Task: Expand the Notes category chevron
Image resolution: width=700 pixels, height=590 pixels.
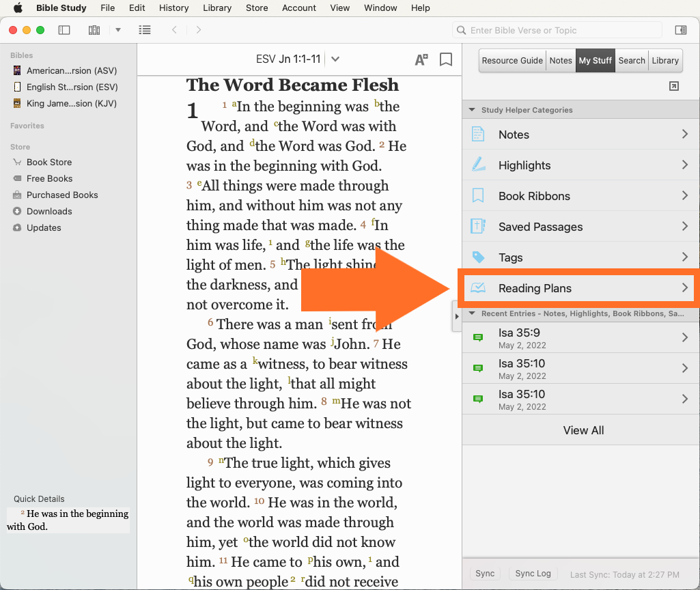Action: (685, 134)
